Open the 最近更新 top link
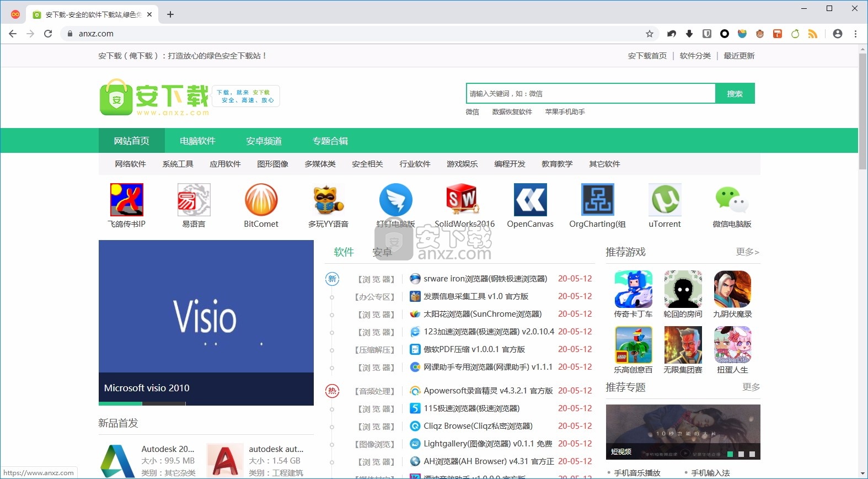 pyautogui.click(x=740, y=56)
